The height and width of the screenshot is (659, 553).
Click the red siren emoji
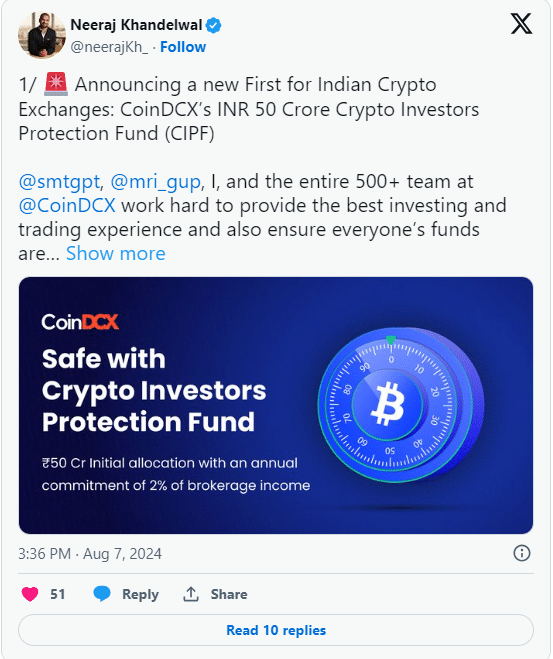tap(55, 84)
